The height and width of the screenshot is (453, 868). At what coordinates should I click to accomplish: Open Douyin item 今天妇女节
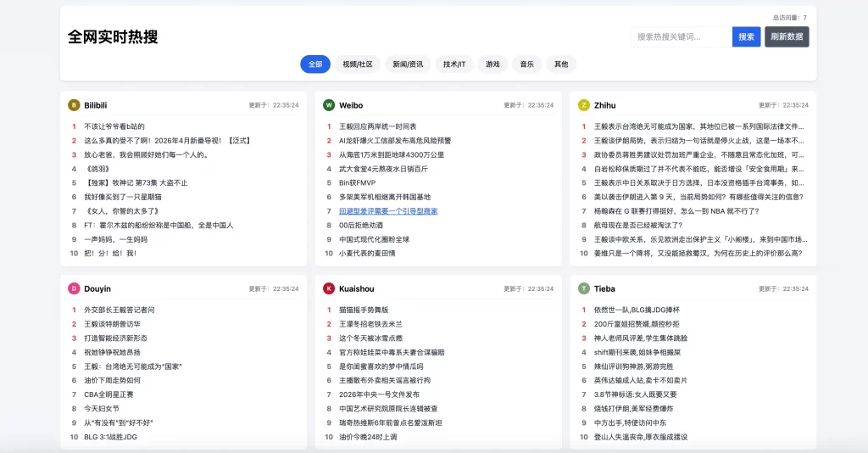pyautogui.click(x=102, y=409)
